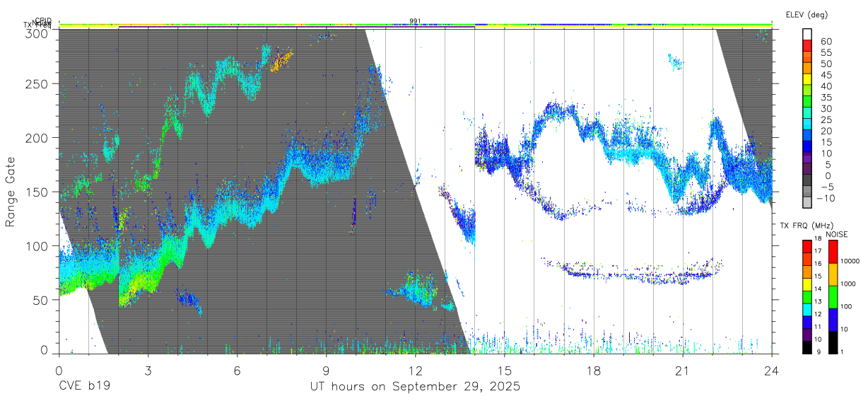Pick the red 17–18 MHz frequency swatch

(806, 247)
